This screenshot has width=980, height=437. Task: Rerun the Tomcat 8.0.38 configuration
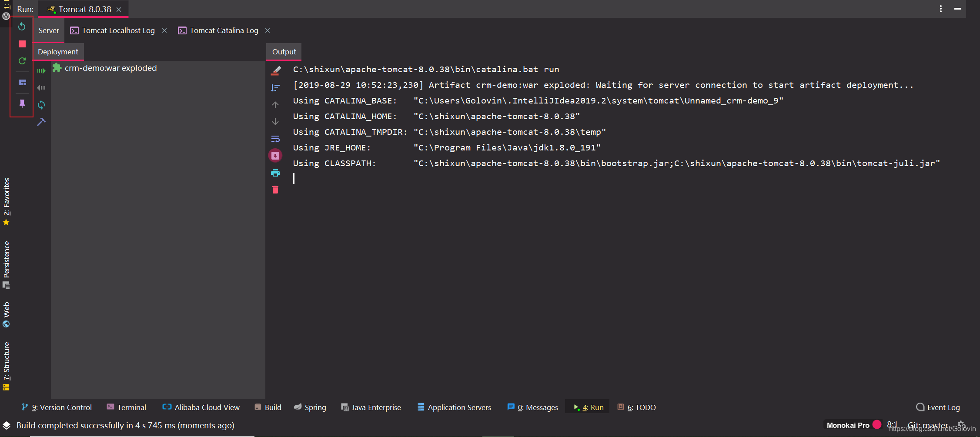tap(22, 27)
